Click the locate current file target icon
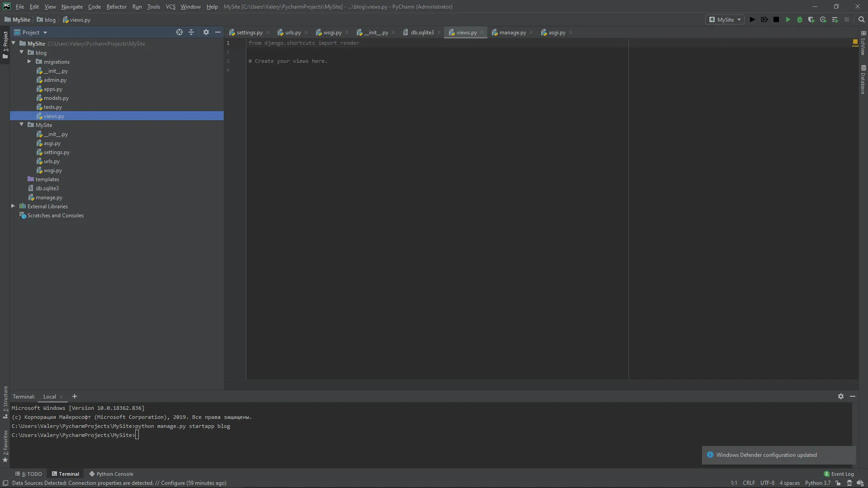Image resolution: width=868 pixels, height=488 pixels. tap(179, 32)
